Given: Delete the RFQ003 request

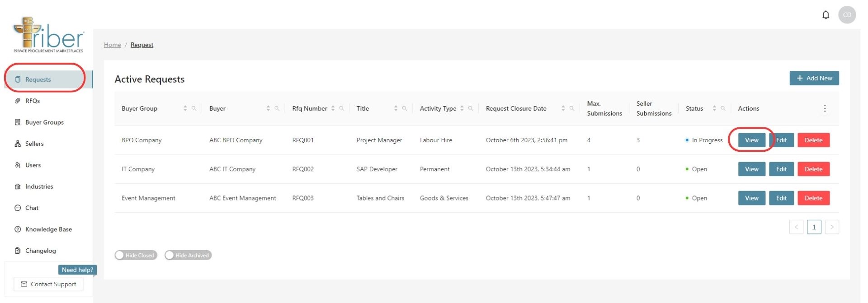Looking at the screenshot, I should pyautogui.click(x=813, y=198).
